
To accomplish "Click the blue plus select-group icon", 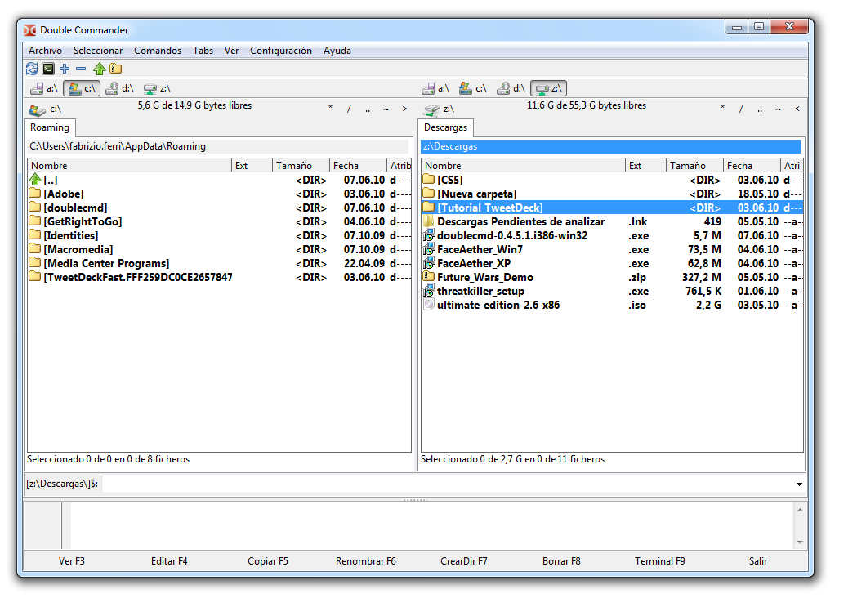I will coord(65,69).
